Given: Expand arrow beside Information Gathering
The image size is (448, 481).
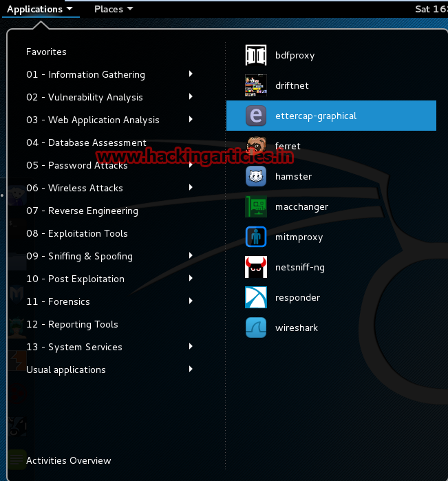Looking at the screenshot, I should click(191, 74).
